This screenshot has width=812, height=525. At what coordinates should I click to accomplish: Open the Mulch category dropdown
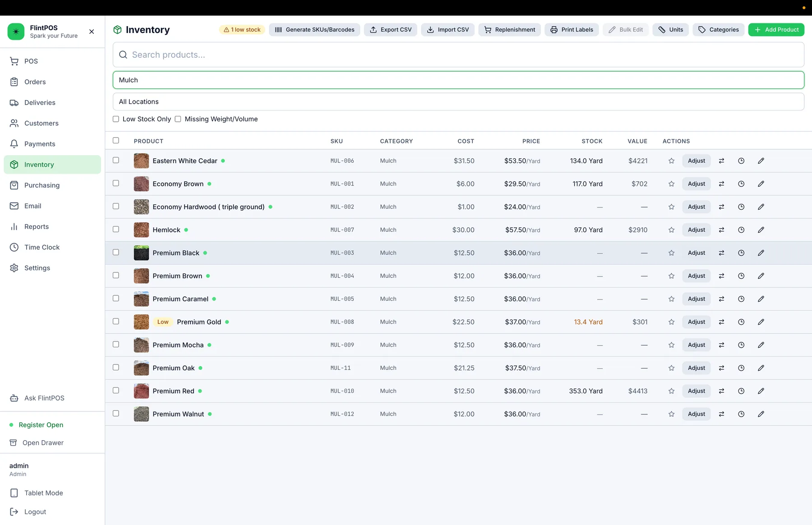click(x=458, y=80)
